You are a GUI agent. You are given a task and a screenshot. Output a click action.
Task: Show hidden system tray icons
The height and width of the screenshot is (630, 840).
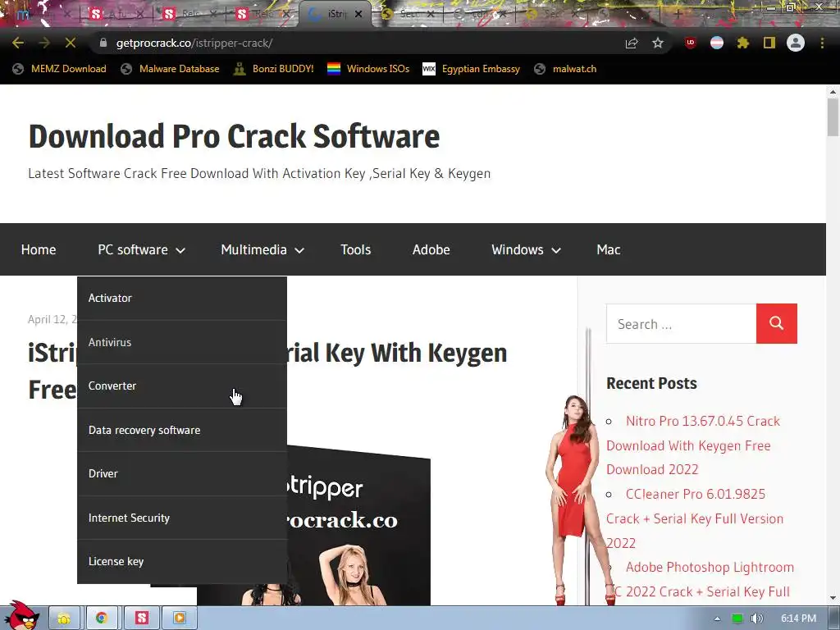click(x=717, y=619)
